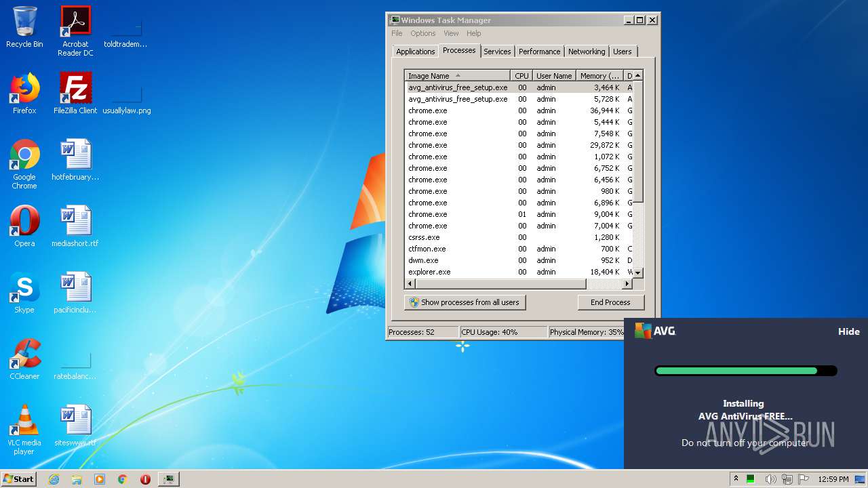Open Internet Explorer from the taskbar
The image size is (868, 488).
click(54, 479)
